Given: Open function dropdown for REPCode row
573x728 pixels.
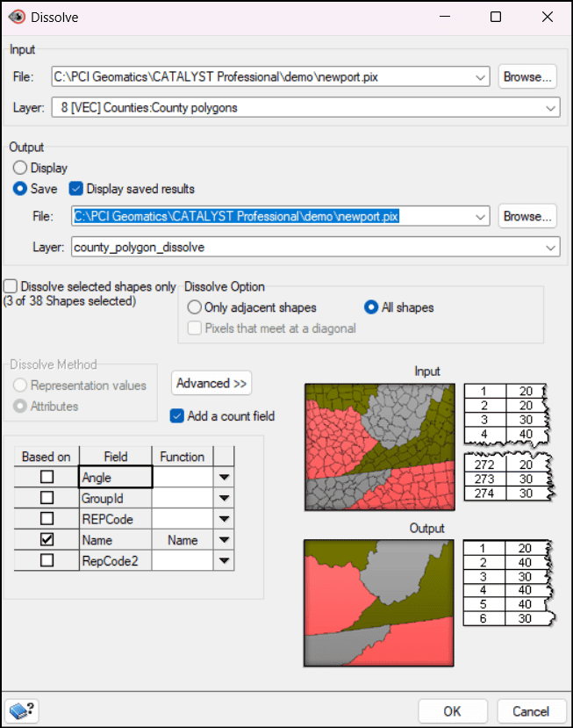Looking at the screenshot, I should (224, 519).
